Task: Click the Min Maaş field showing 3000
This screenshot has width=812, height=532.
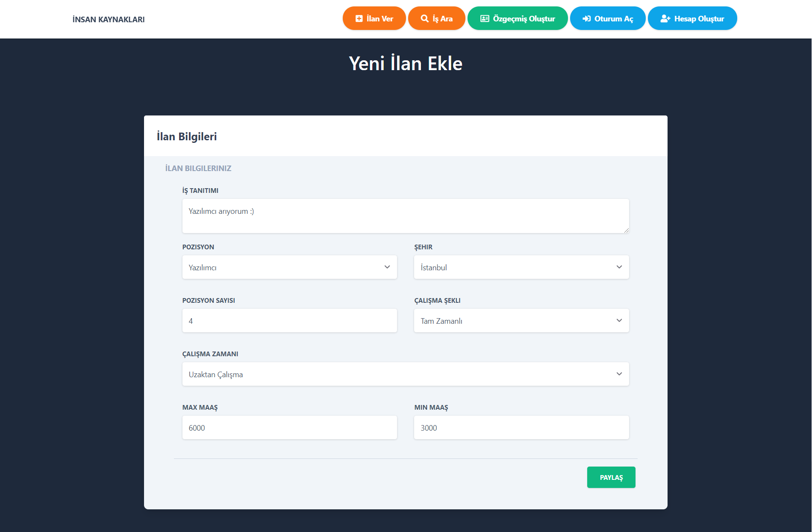Action: tap(521, 427)
